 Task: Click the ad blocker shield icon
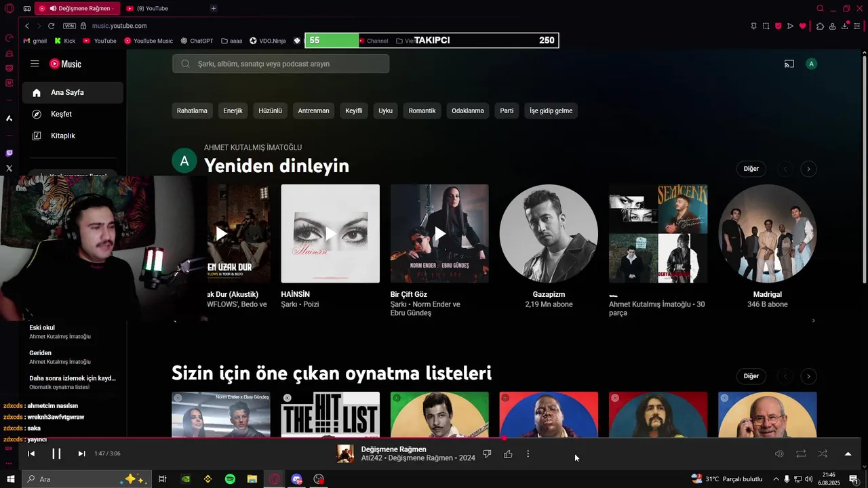[x=778, y=26]
